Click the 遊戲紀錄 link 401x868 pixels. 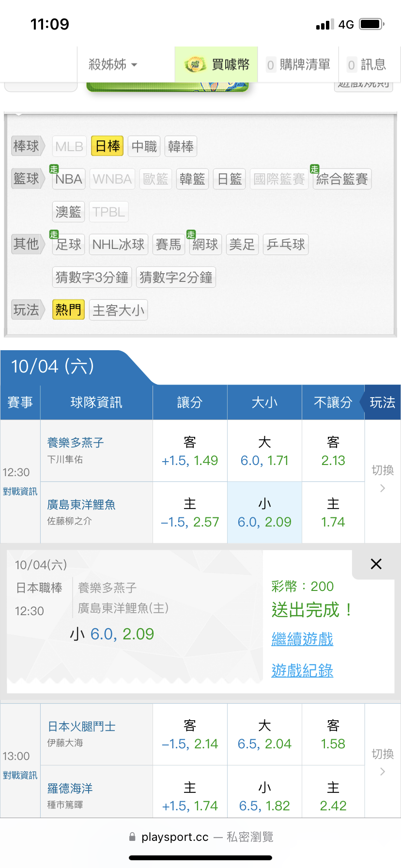pyautogui.click(x=302, y=671)
